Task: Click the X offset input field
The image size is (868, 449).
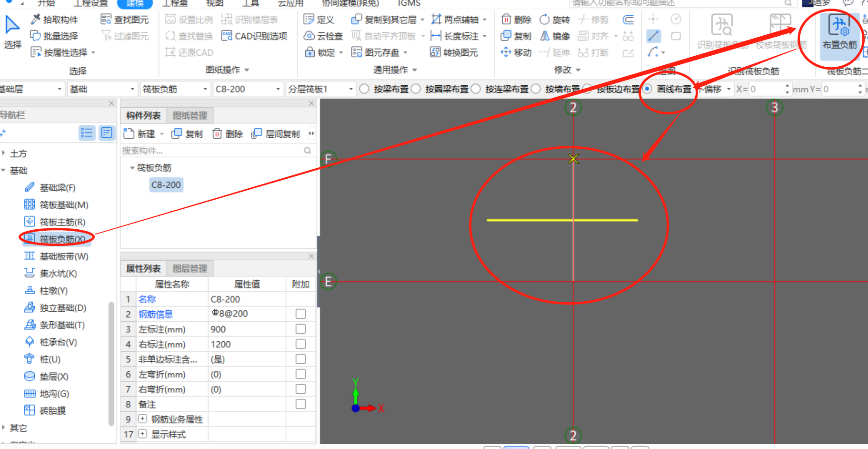Action: point(770,89)
